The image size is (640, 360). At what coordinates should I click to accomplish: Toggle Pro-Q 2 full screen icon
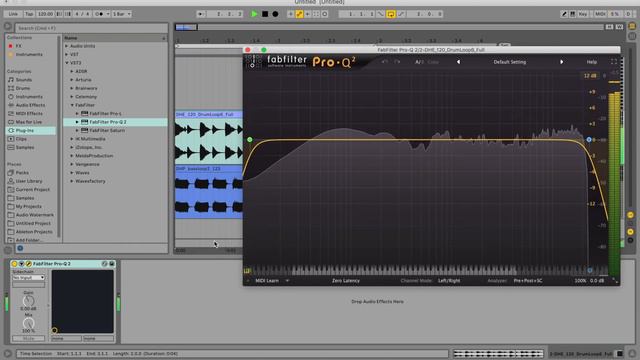(614, 62)
